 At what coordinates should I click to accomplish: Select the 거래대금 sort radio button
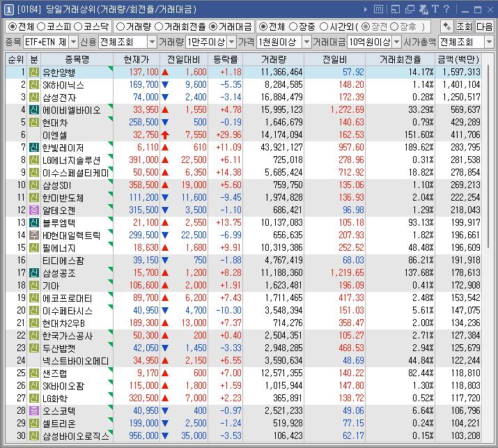213,26
